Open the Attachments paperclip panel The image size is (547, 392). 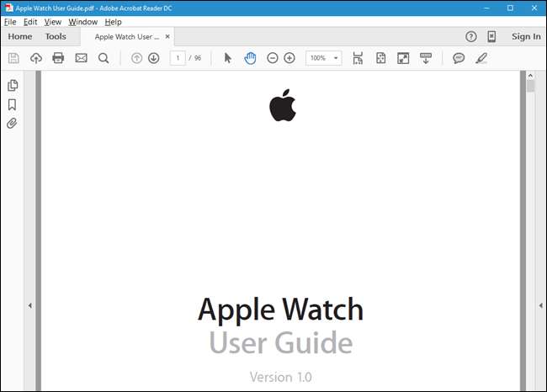click(12, 123)
